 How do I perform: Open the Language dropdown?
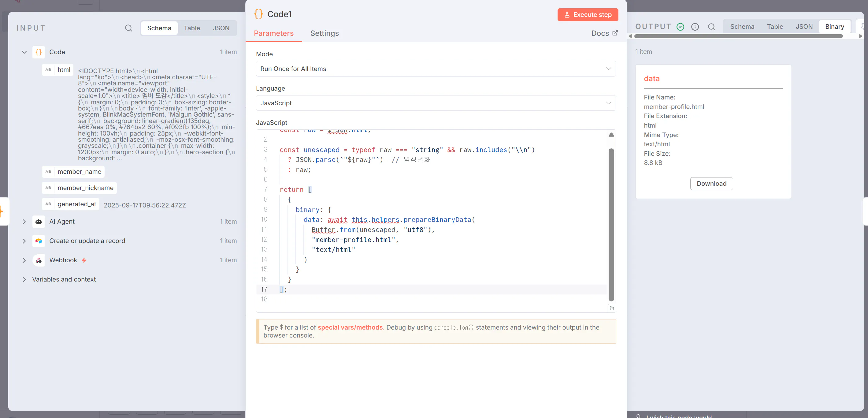(436, 103)
